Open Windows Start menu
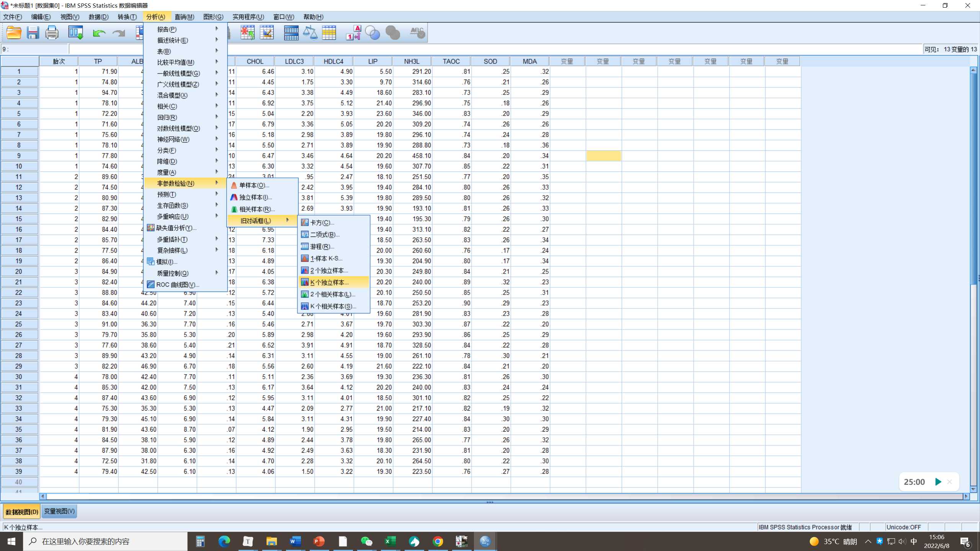 click(11, 541)
